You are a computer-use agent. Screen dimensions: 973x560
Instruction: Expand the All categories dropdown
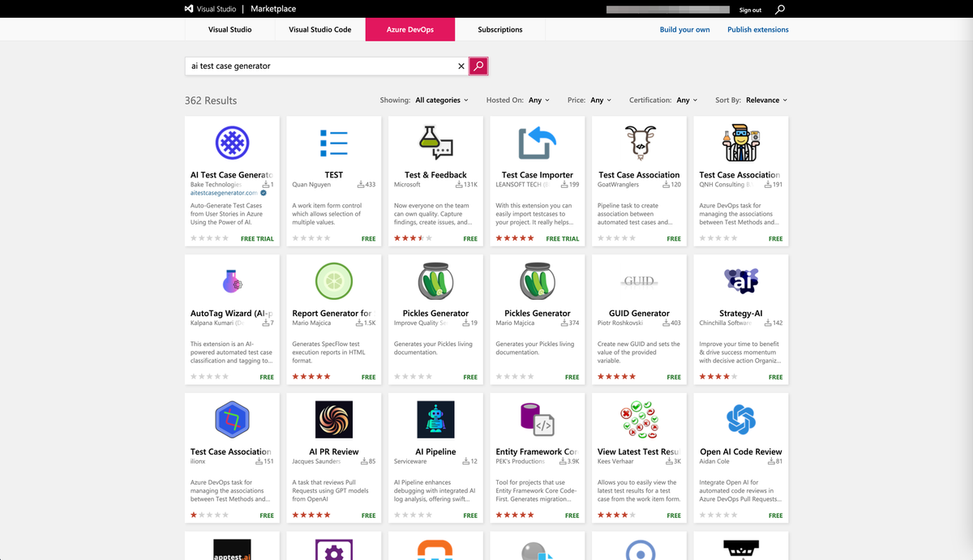click(x=442, y=100)
